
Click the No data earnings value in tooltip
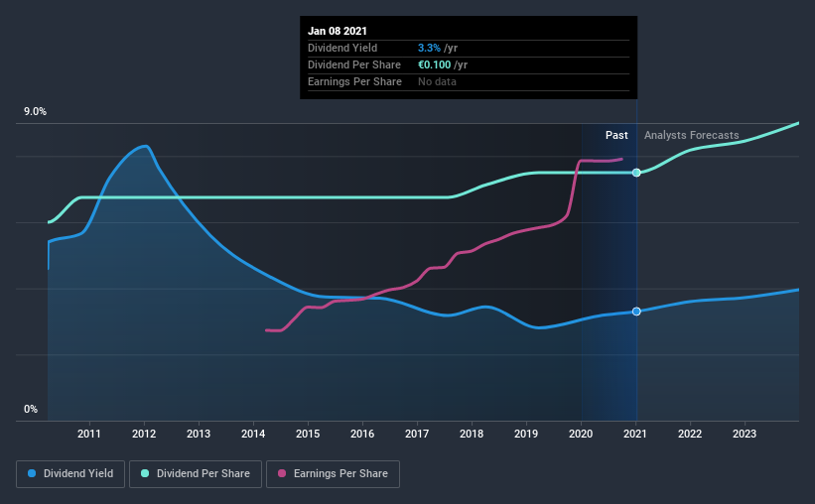click(x=437, y=81)
